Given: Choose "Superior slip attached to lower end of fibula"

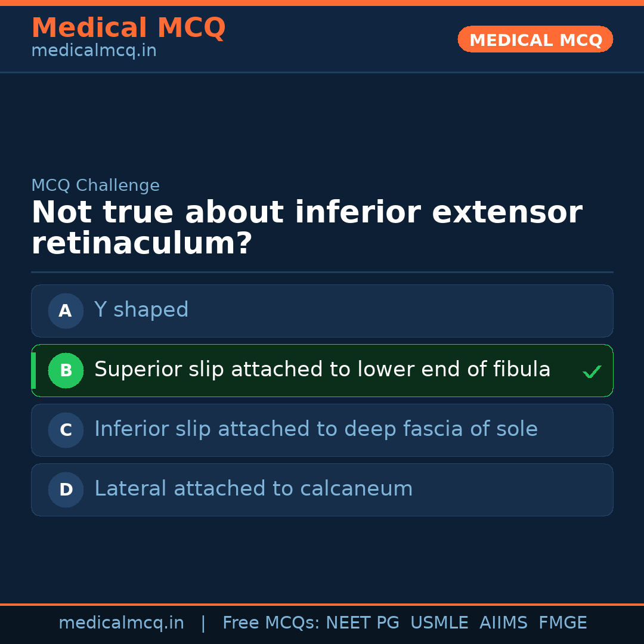Looking at the screenshot, I should point(322,370).
